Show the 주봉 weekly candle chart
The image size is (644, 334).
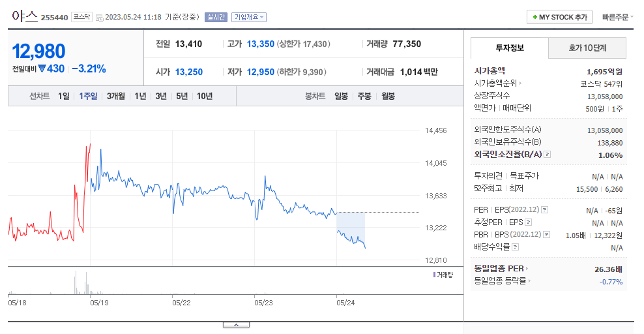tap(364, 96)
